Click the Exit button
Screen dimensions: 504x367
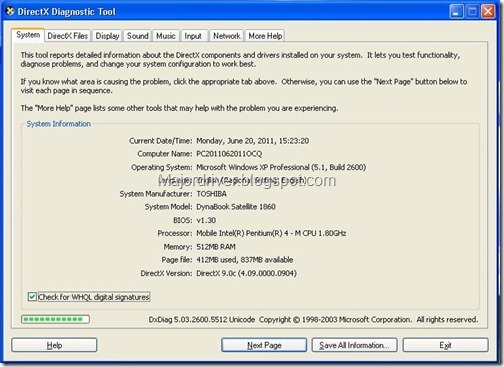pos(445,345)
